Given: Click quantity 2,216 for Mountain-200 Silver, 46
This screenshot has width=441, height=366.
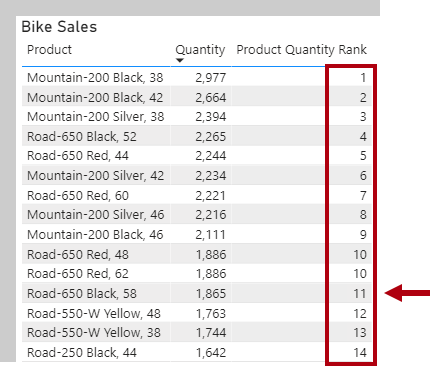Looking at the screenshot, I should 211,215.
